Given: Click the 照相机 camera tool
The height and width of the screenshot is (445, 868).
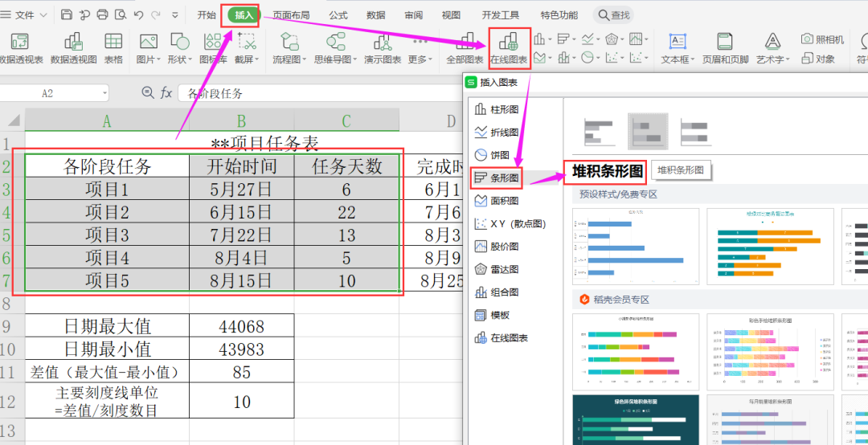Looking at the screenshot, I should click(x=823, y=39).
